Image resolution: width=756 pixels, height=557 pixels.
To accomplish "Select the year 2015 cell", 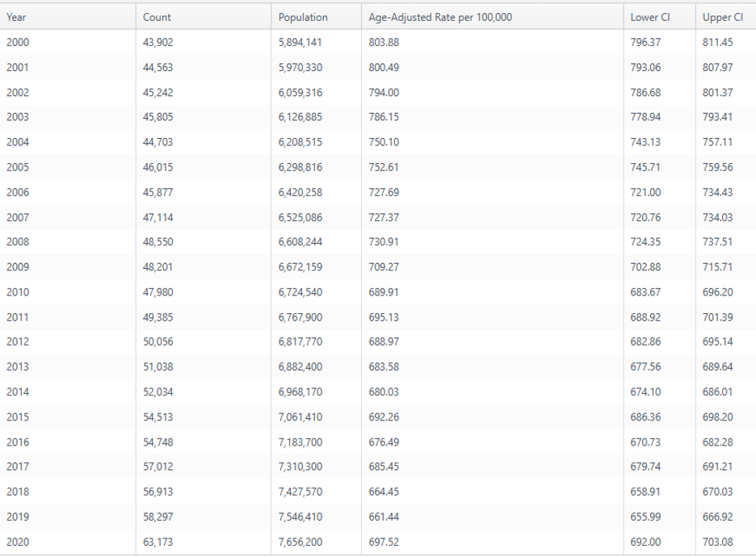I will pos(18,417).
